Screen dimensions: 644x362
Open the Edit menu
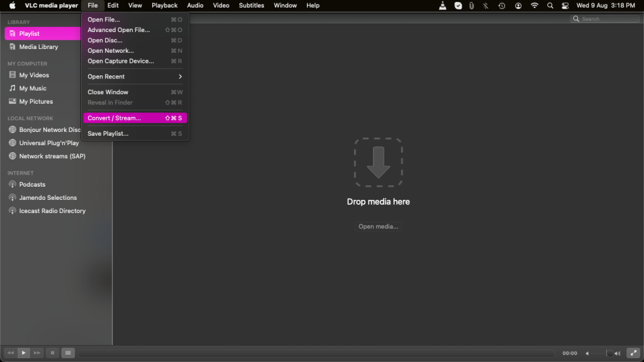pos(113,5)
